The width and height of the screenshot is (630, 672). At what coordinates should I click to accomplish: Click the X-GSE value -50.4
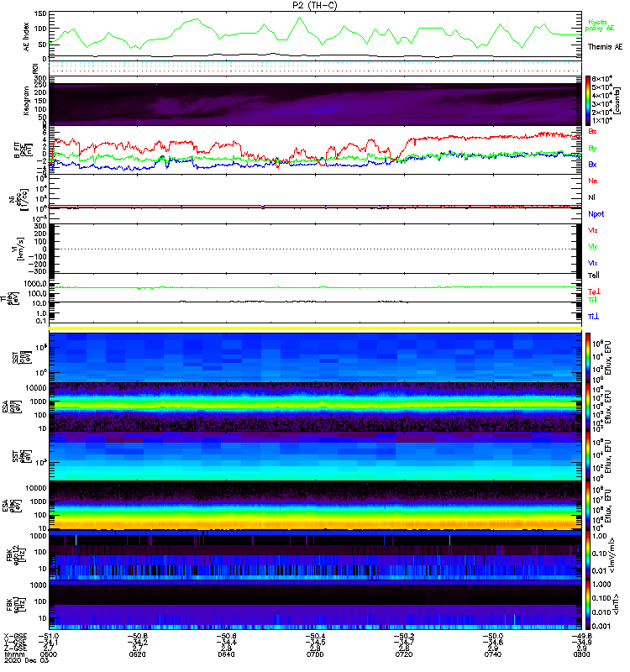(x=315, y=637)
